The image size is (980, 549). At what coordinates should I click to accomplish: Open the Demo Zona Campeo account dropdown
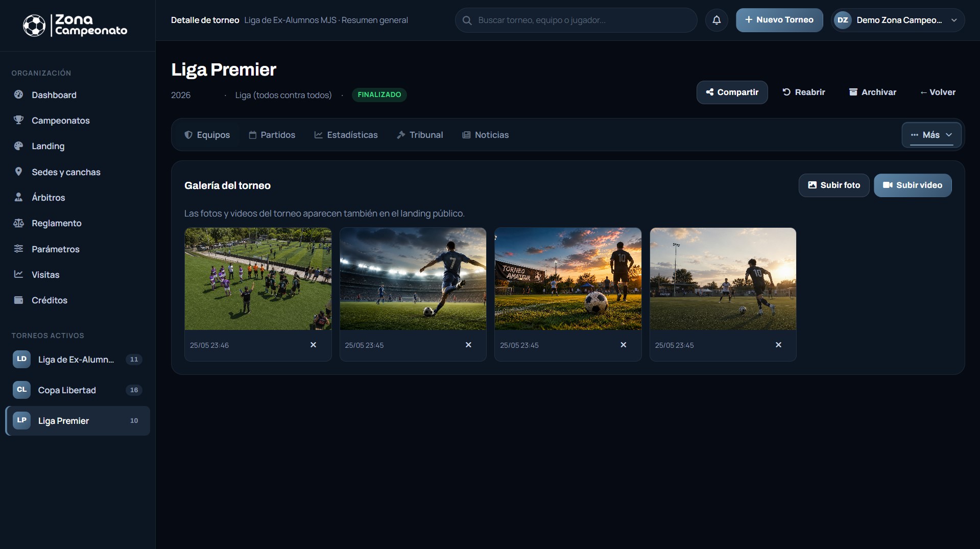[898, 20]
